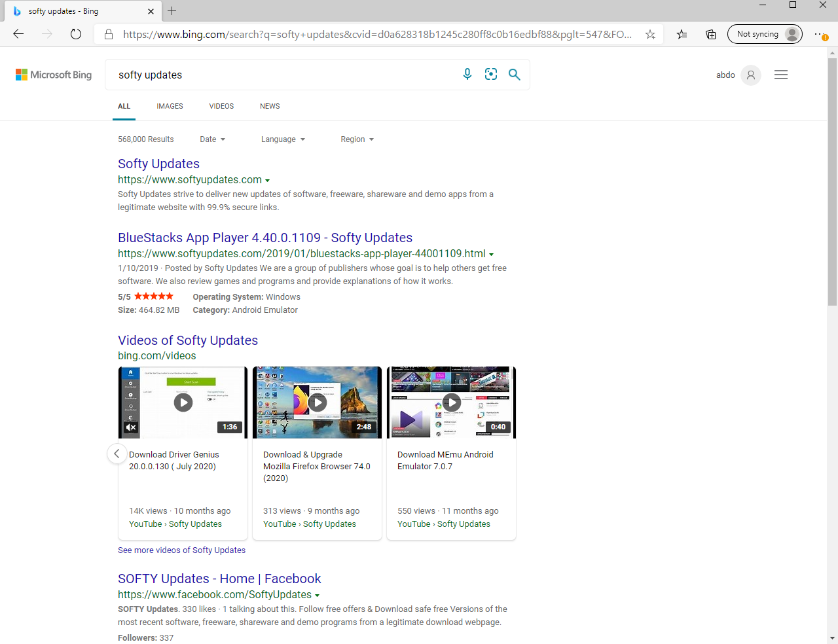Image resolution: width=838 pixels, height=644 pixels.
Task: Open the Bing hamburger menu
Action: click(x=781, y=75)
